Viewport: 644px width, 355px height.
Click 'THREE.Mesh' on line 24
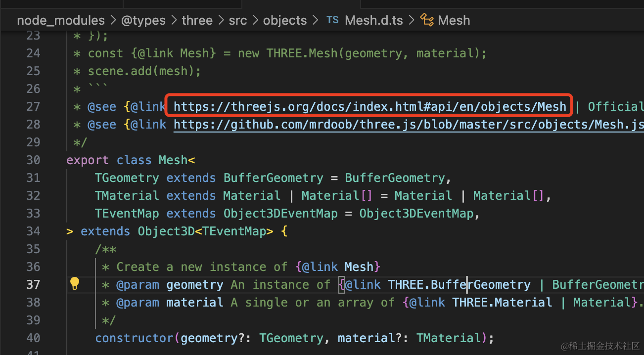[302, 53]
